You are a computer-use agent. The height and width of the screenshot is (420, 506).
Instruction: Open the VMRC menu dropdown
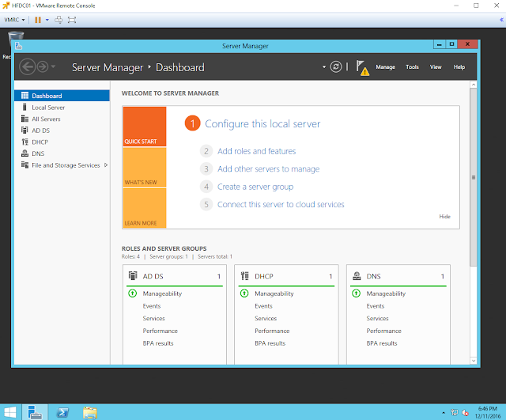14,20
